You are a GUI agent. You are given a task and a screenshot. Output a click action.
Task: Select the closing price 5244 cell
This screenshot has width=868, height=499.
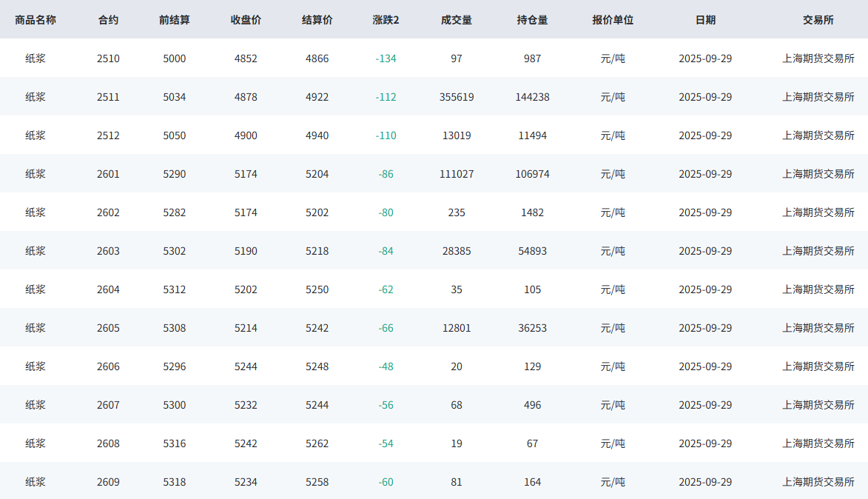click(246, 366)
